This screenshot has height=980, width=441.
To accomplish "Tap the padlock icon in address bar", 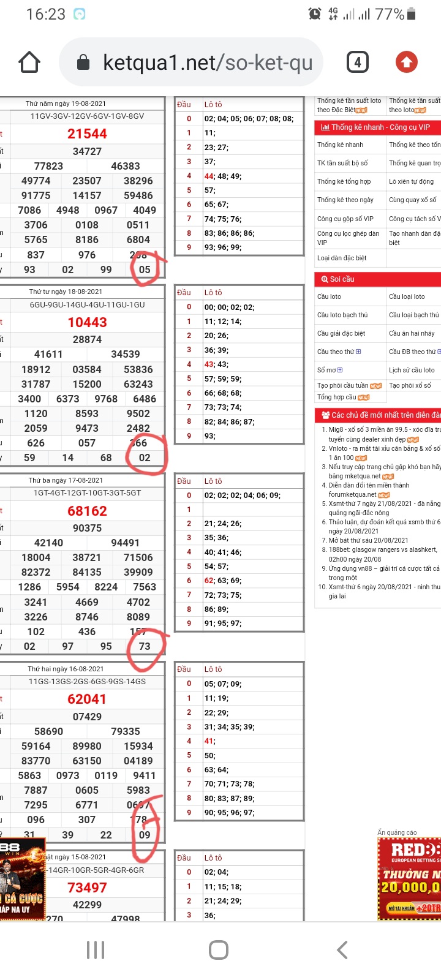I will tap(84, 62).
